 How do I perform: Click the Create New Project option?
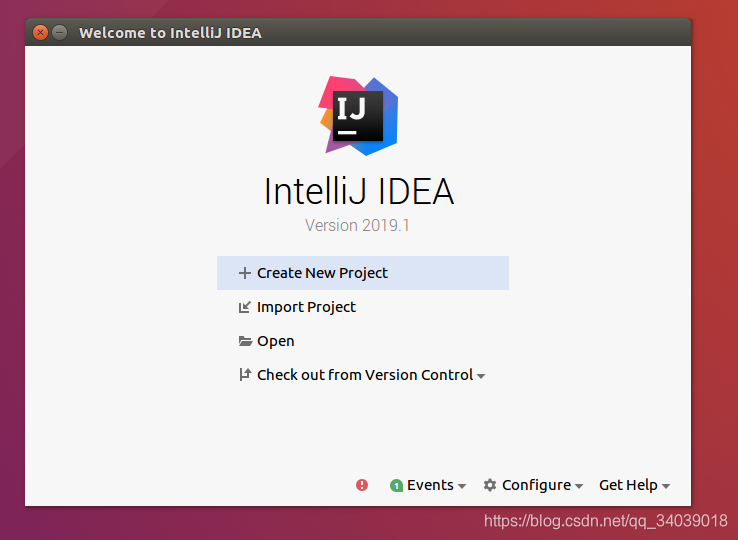(362, 273)
